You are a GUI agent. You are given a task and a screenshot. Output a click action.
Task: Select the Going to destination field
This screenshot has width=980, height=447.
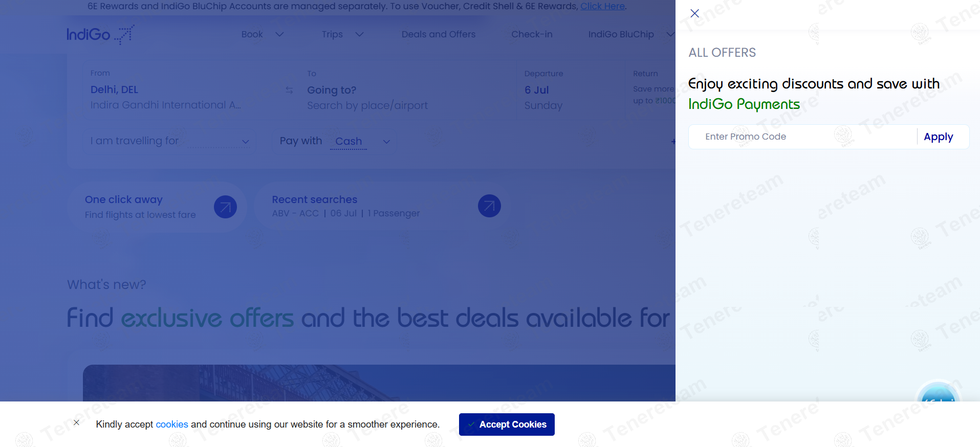[367, 97]
